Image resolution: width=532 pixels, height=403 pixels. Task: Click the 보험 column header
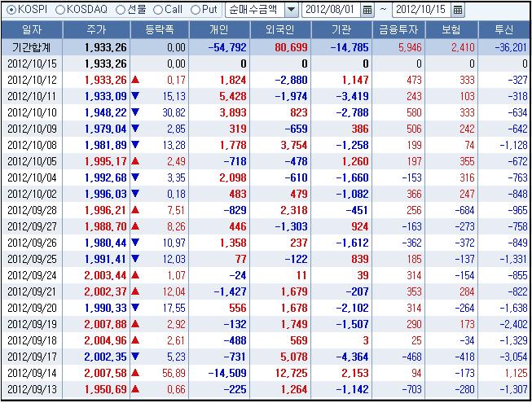[x=451, y=30]
